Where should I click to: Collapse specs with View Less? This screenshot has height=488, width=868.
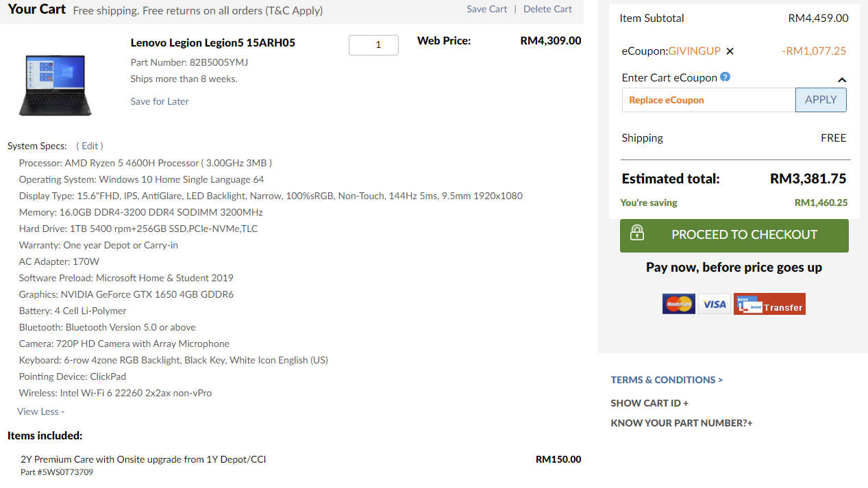tap(40, 411)
